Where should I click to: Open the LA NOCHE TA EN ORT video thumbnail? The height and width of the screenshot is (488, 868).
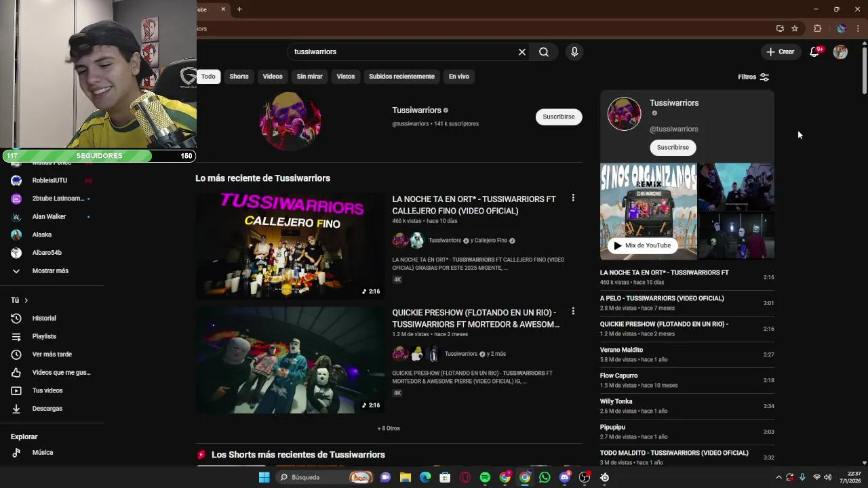[x=290, y=245]
